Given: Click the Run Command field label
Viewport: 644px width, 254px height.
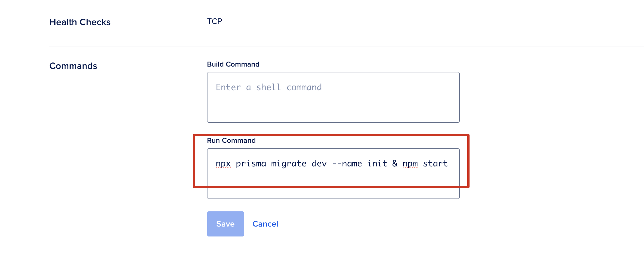Looking at the screenshot, I should (231, 140).
